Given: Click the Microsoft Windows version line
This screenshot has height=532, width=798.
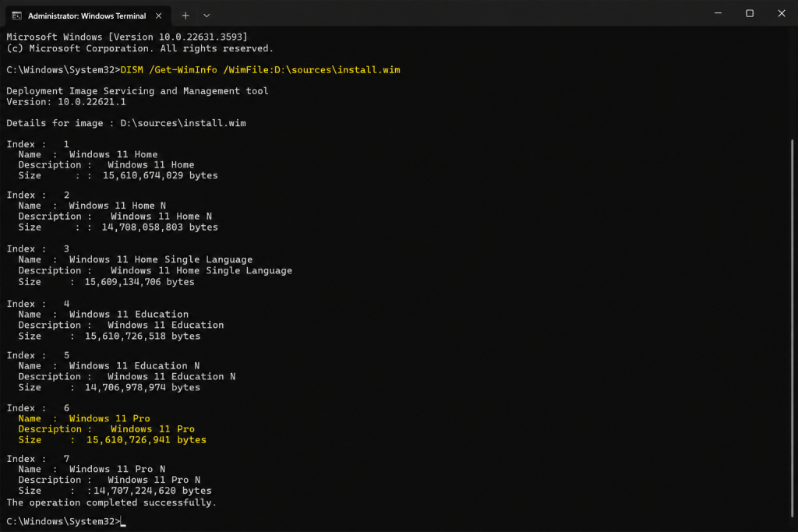Looking at the screenshot, I should [x=127, y=37].
